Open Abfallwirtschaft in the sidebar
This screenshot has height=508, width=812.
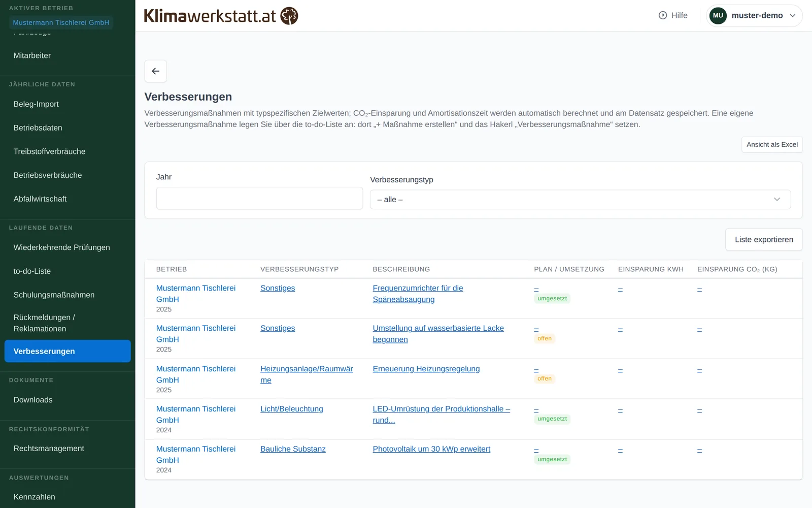67,199
